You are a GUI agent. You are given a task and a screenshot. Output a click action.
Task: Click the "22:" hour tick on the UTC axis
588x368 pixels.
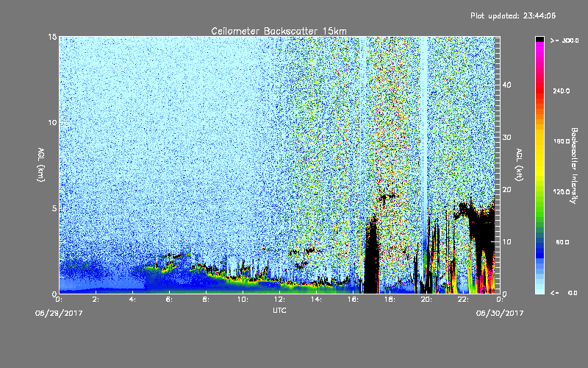(x=464, y=300)
